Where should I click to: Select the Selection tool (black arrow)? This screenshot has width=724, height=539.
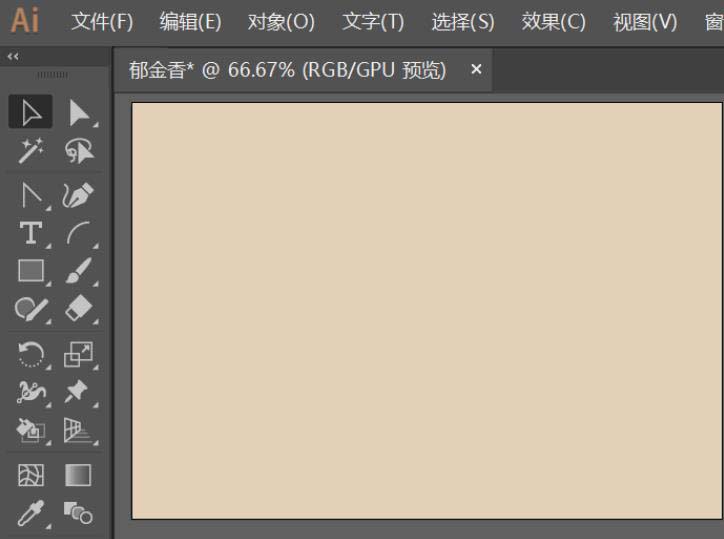point(30,112)
